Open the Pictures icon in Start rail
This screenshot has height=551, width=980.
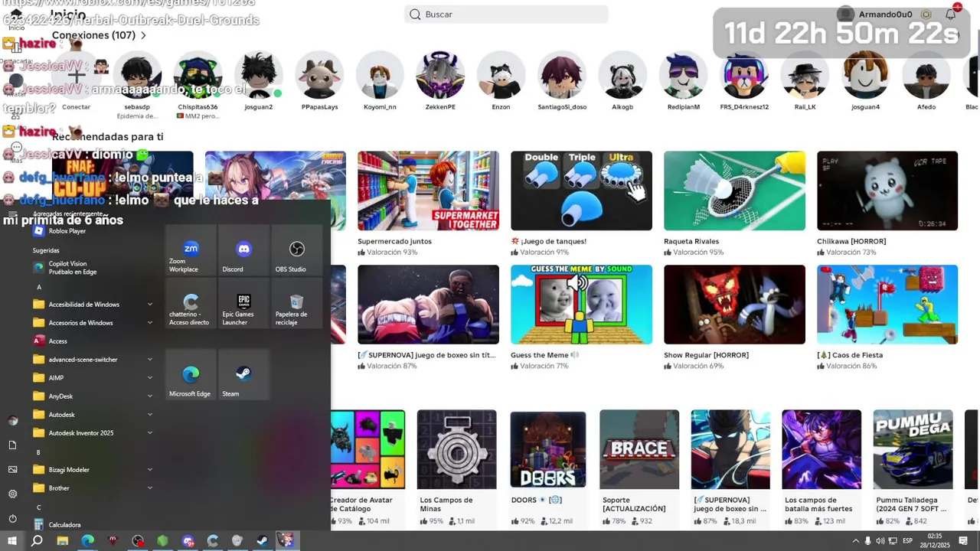click(12, 469)
